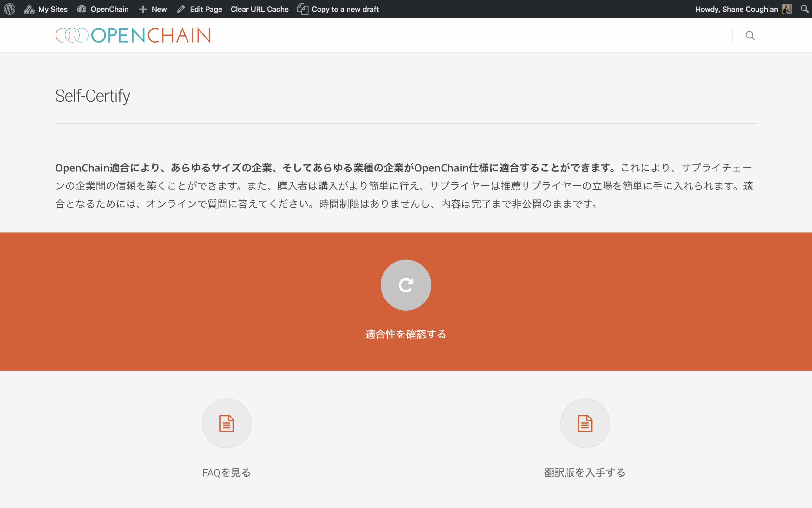Click Clear URL Cache

coord(259,9)
